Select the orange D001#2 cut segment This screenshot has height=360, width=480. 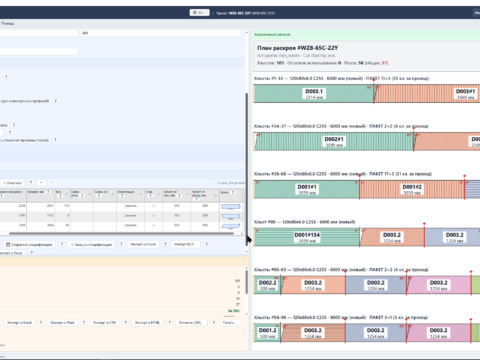point(412,189)
